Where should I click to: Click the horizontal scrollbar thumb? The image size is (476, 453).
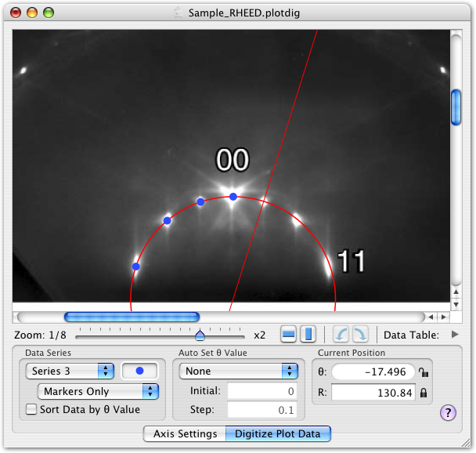click(132, 317)
